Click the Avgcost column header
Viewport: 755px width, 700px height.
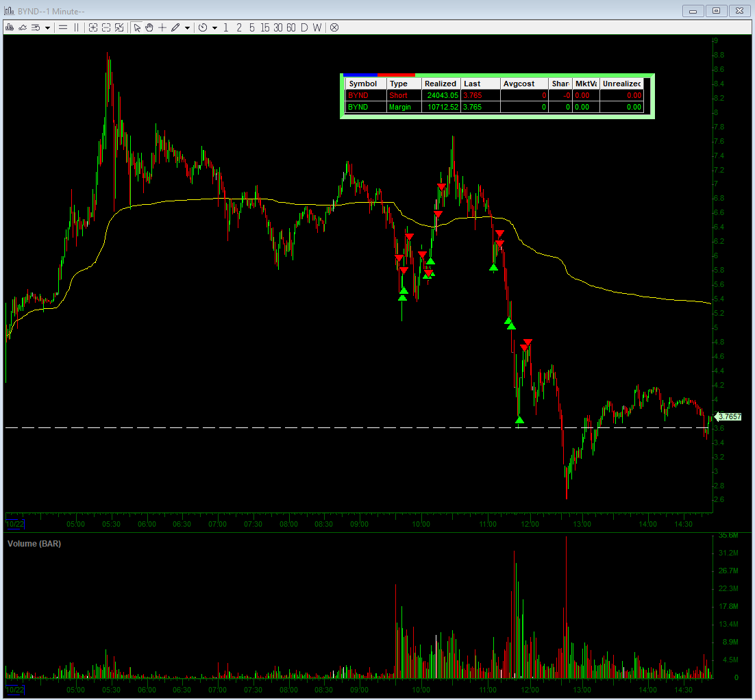click(524, 84)
